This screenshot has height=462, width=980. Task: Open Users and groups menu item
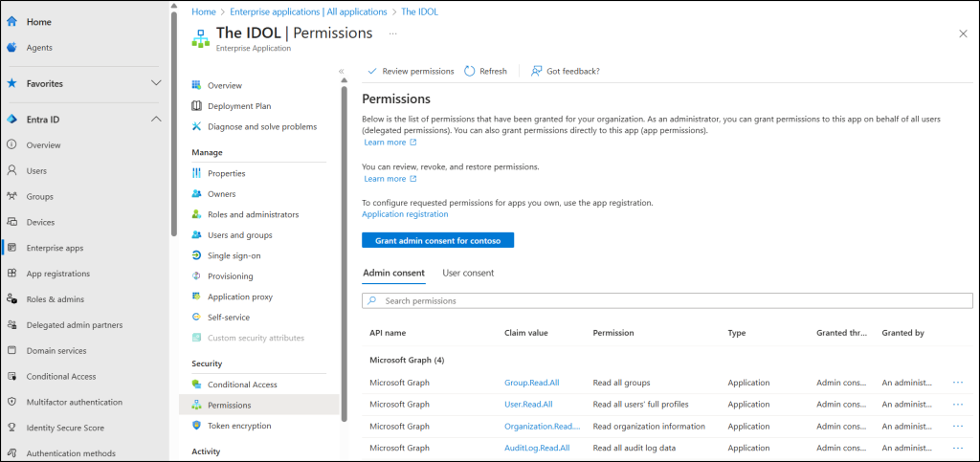pos(239,235)
